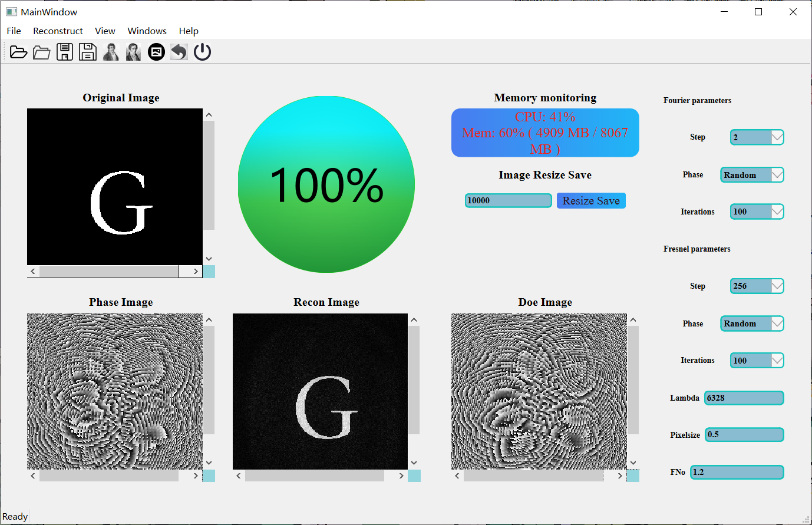Click the bold dark open-folder toolbar icon
Image resolution: width=812 pixels, height=525 pixels.
[x=19, y=52]
